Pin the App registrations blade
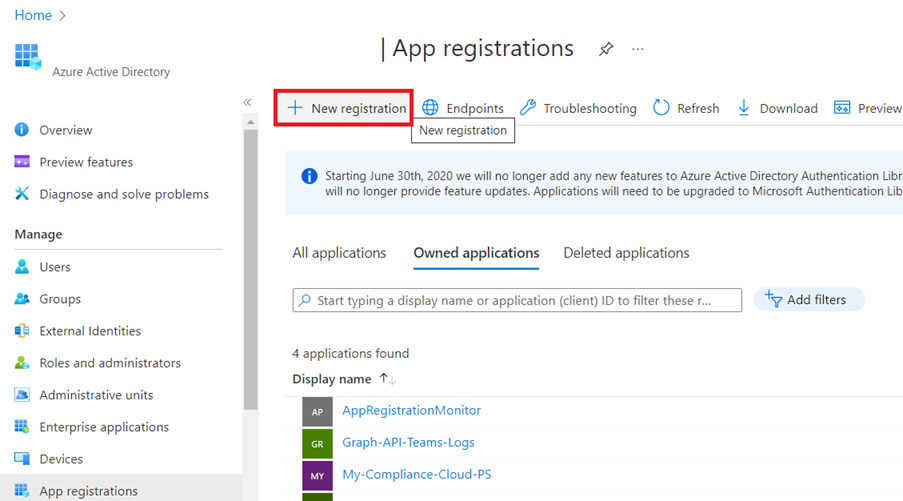903x501 pixels. point(606,49)
